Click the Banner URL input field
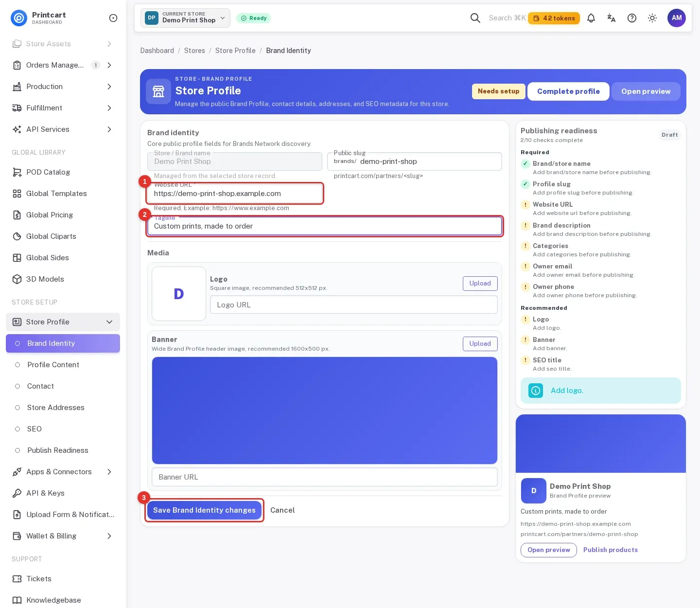This screenshot has width=700, height=608. [x=324, y=477]
